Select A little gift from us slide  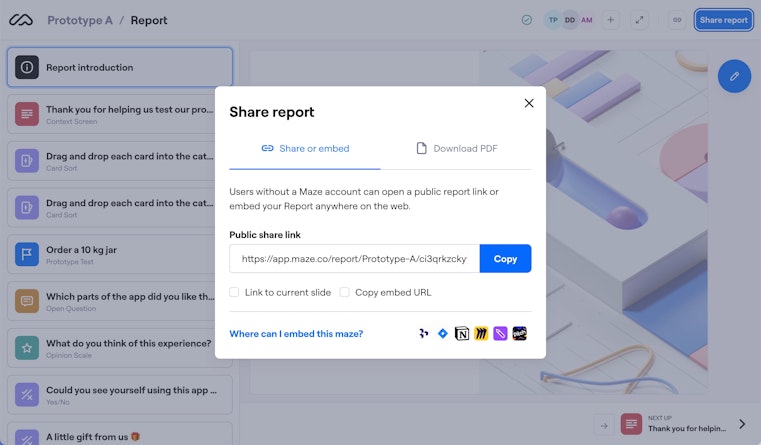120,434
